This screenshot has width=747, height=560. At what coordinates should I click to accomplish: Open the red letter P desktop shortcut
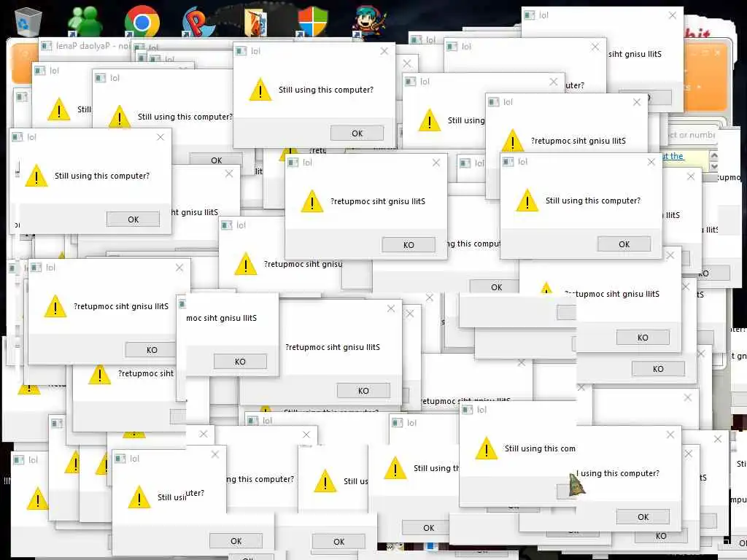tap(199, 22)
